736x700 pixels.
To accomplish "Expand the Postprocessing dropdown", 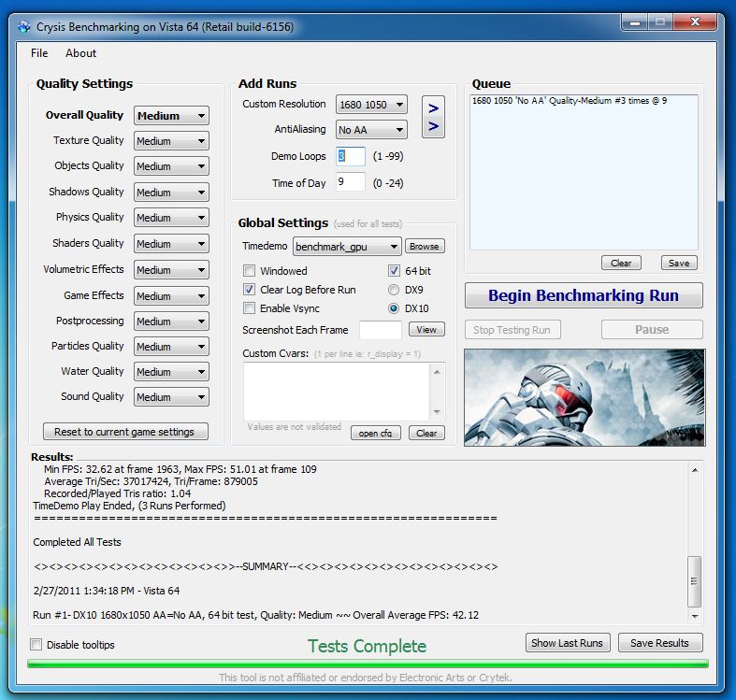I will click(x=171, y=321).
